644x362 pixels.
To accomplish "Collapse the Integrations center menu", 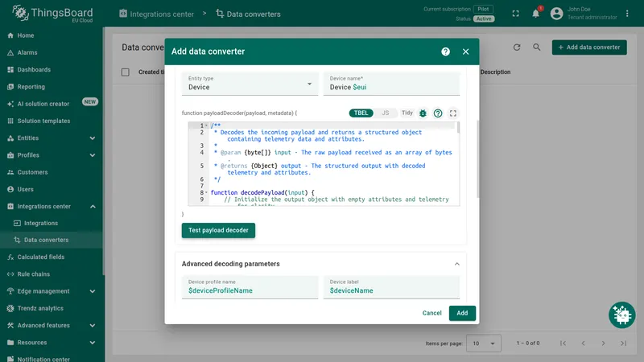I will [51, 207].
